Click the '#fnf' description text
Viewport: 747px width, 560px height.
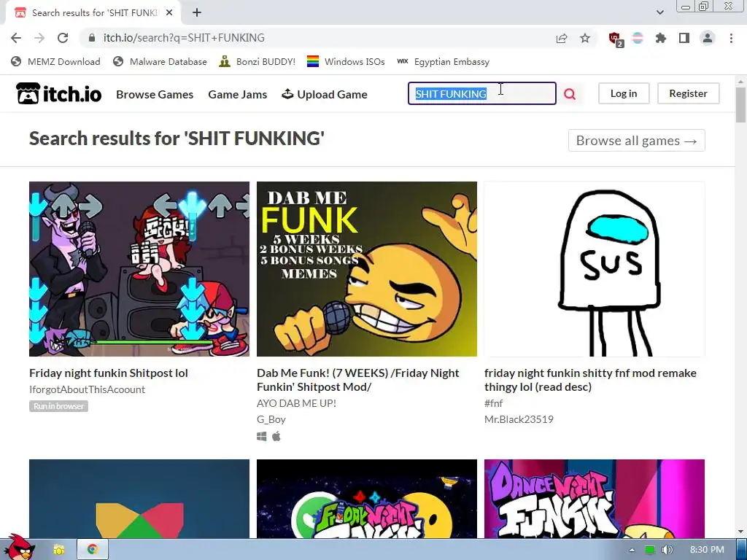tap(494, 403)
